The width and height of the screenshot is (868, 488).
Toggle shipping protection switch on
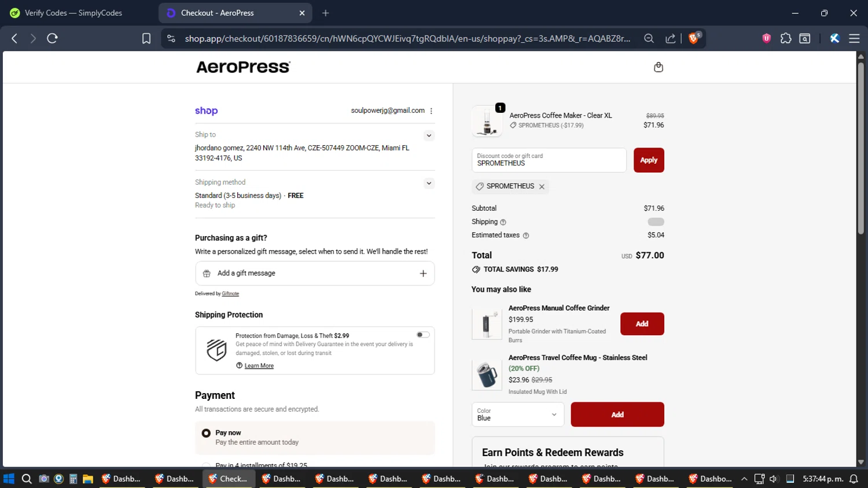click(x=423, y=335)
